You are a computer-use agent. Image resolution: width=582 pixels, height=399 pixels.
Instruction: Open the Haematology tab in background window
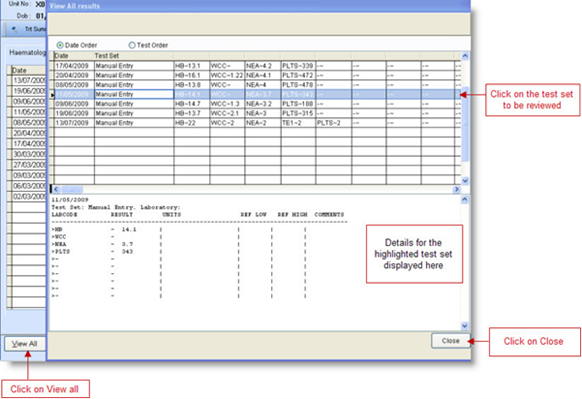pyautogui.click(x=27, y=53)
